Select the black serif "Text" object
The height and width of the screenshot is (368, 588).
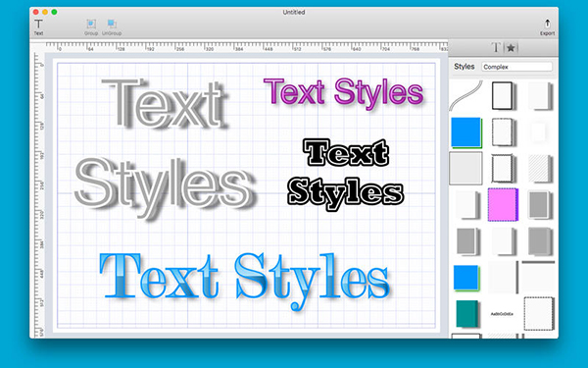(x=346, y=152)
